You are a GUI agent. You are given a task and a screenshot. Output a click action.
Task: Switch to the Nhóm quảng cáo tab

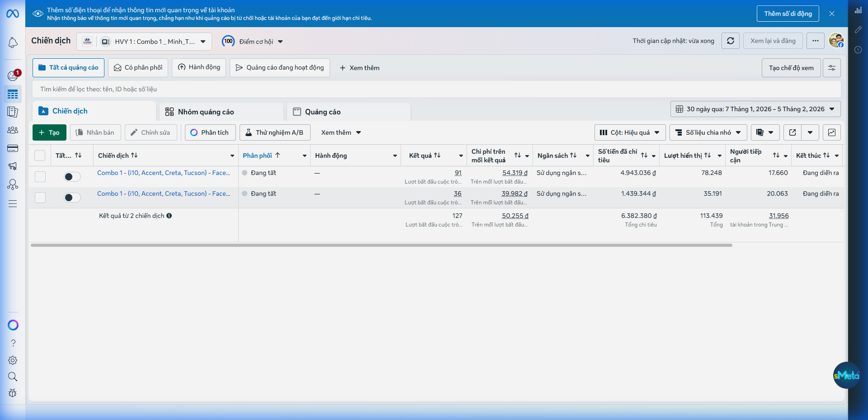pos(206,112)
